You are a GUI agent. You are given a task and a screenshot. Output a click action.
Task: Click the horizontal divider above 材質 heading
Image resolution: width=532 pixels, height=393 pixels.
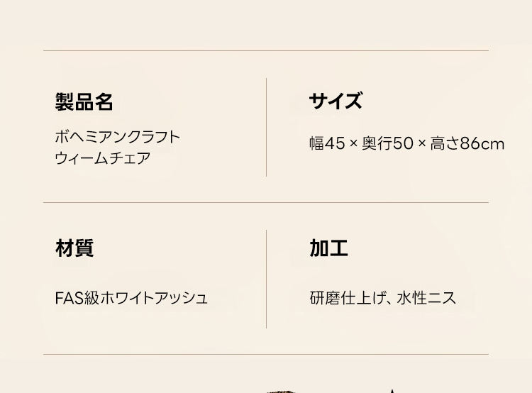[x=266, y=203]
